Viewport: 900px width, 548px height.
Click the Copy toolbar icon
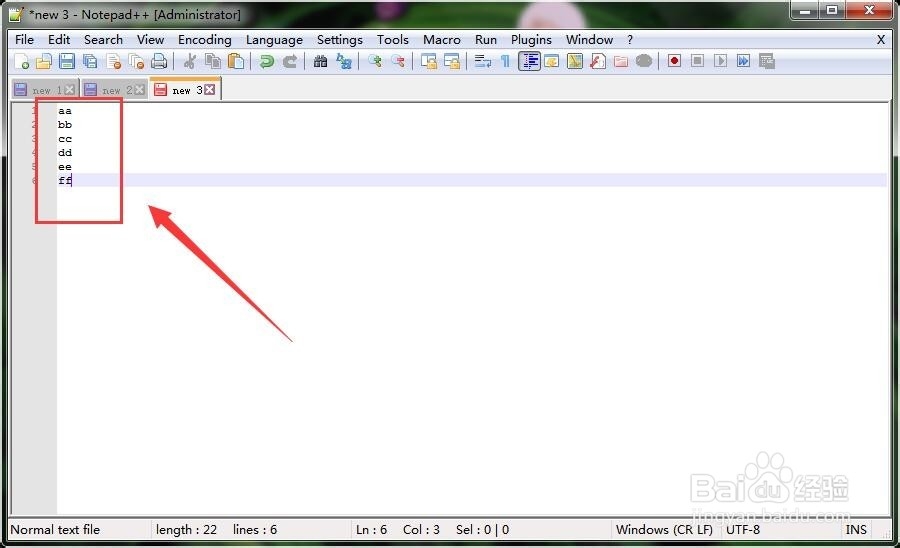pyautogui.click(x=213, y=61)
